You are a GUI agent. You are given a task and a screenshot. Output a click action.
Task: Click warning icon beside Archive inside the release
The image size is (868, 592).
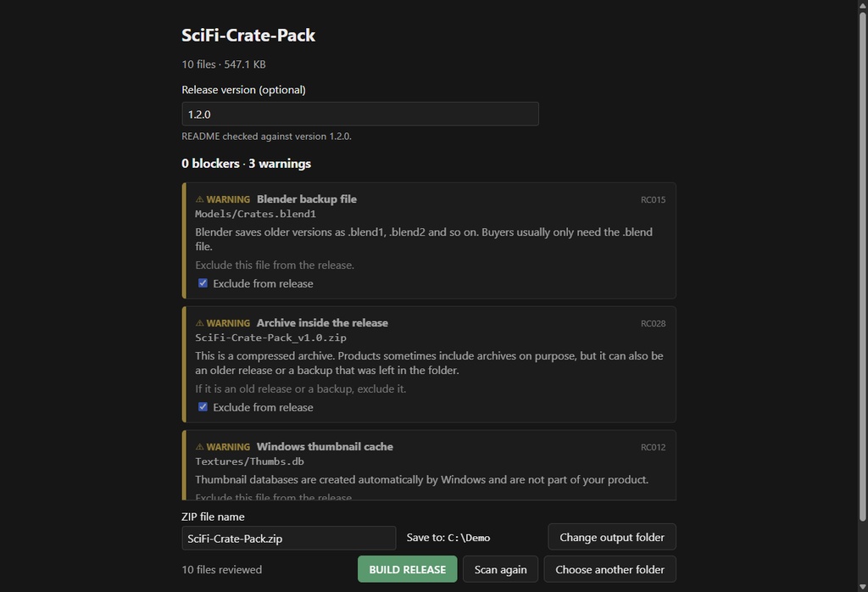pos(200,323)
